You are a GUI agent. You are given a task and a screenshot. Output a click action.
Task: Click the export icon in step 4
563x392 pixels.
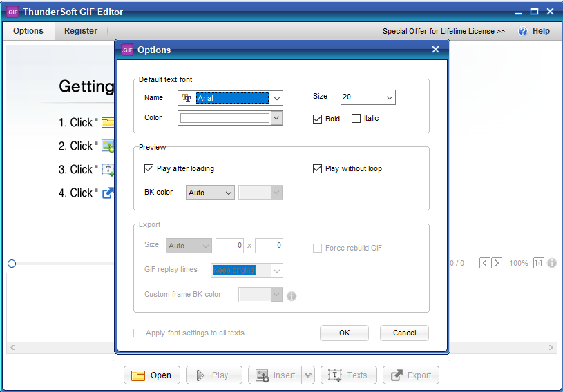click(108, 193)
